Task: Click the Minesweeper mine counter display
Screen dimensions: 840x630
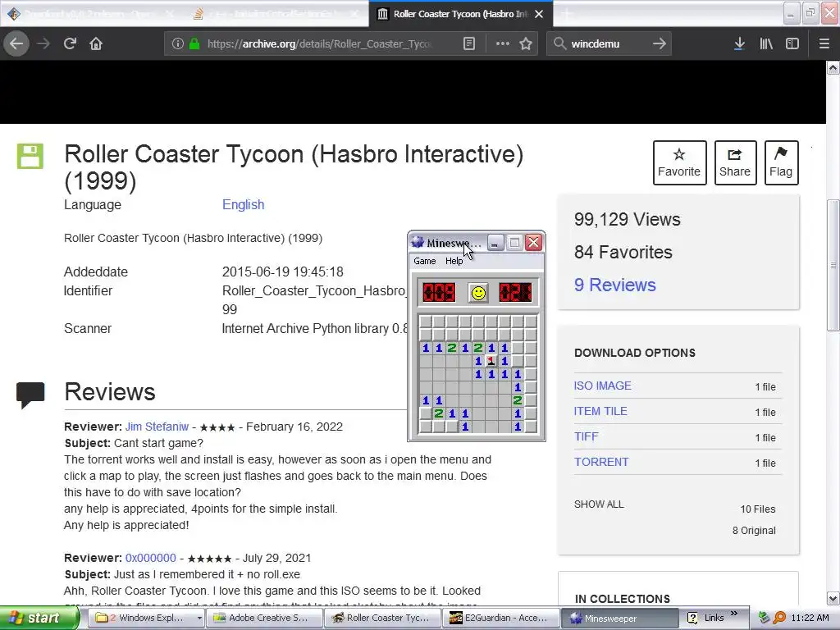Action: pos(439,293)
